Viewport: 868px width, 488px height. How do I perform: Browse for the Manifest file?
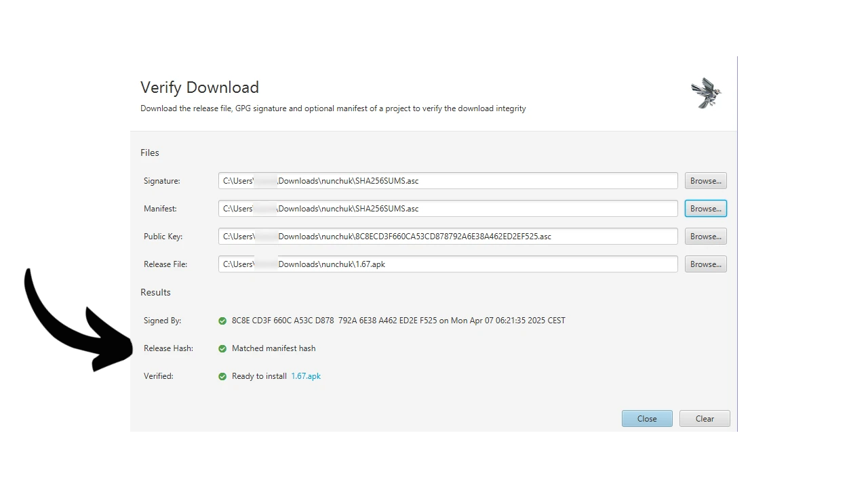click(705, 209)
